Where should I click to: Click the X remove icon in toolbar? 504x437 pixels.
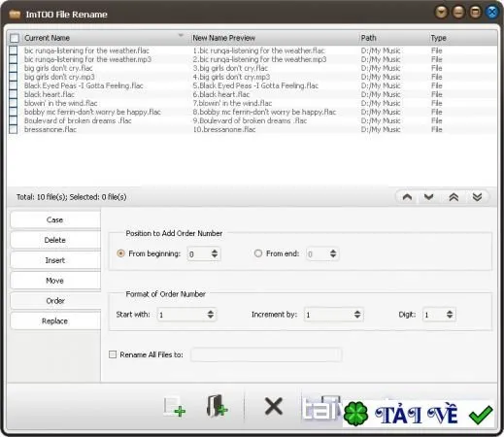click(274, 406)
